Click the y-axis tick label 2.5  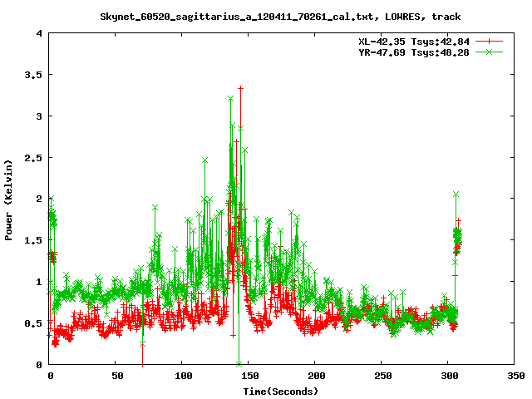pyautogui.click(x=33, y=158)
